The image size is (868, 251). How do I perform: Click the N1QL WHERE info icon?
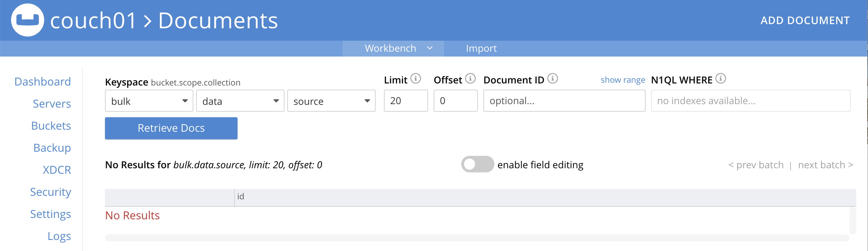(x=721, y=79)
